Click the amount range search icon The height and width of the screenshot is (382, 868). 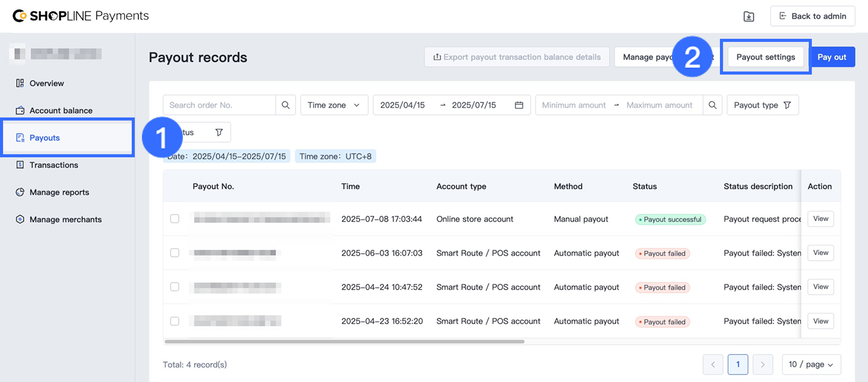coord(712,105)
